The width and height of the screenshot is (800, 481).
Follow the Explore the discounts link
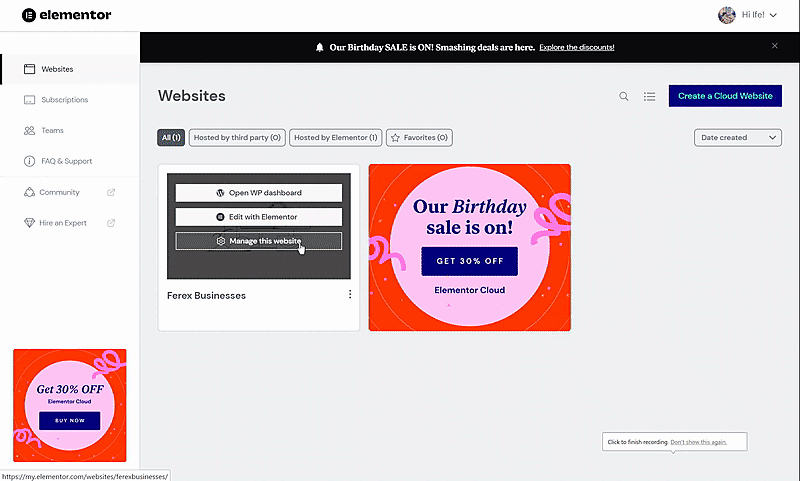click(577, 47)
